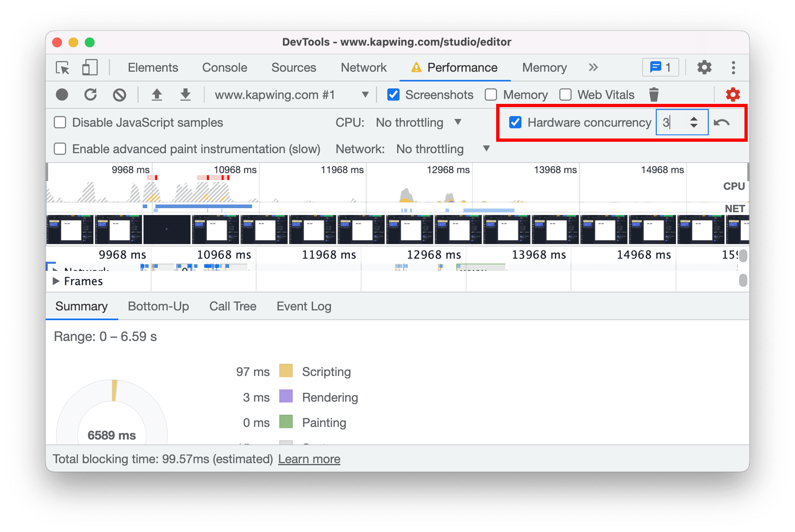The height and width of the screenshot is (532, 795).
Task: Click the record performance button
Action: click(61, 95)
